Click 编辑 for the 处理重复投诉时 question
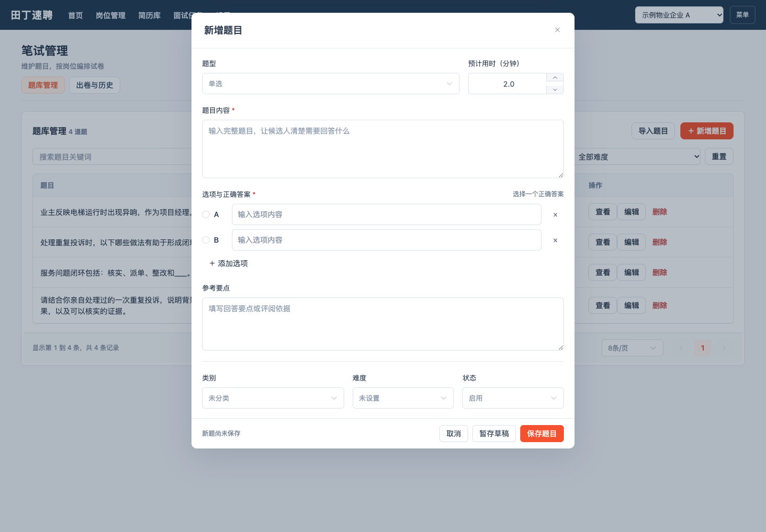766x532 pixels. coord(631,242)
